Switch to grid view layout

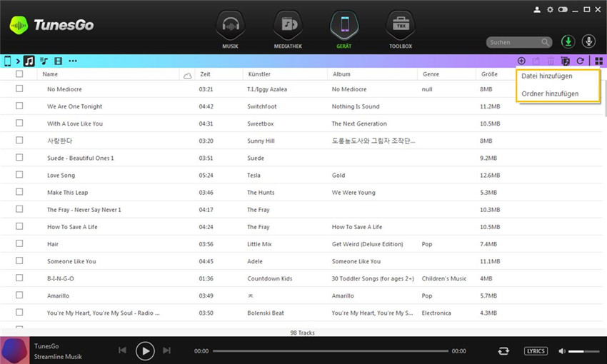599,61
